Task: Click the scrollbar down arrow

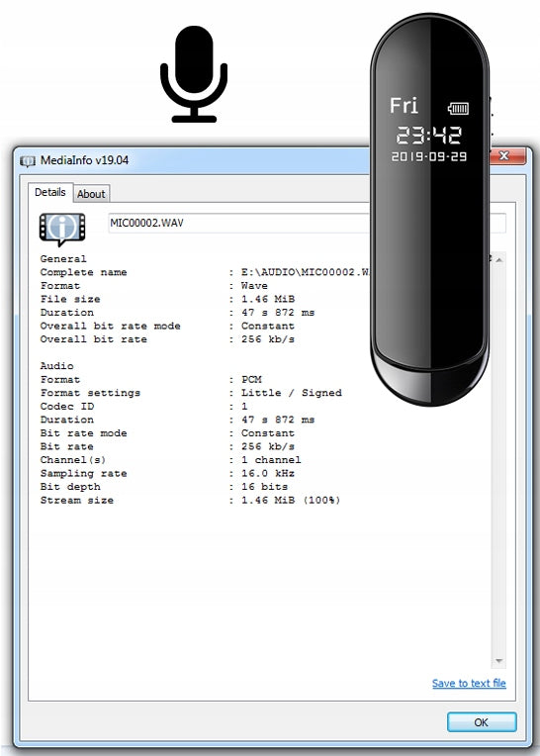Action: [x=499, y=661]
